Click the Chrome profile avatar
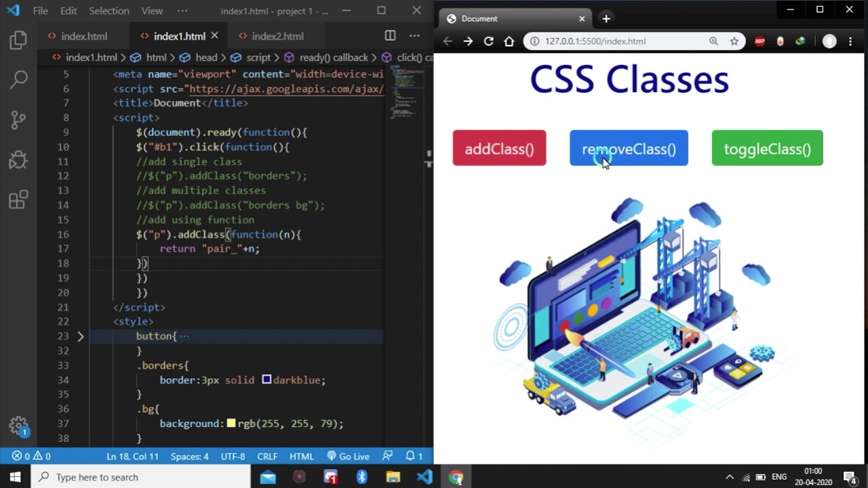This screenshot has height=488, width=868. coord(829,41)
